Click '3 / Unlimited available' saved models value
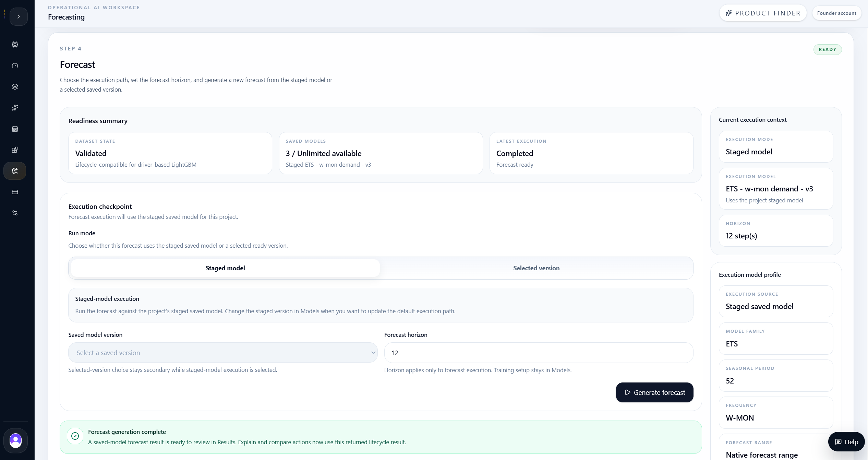 (x=324, y=153)
